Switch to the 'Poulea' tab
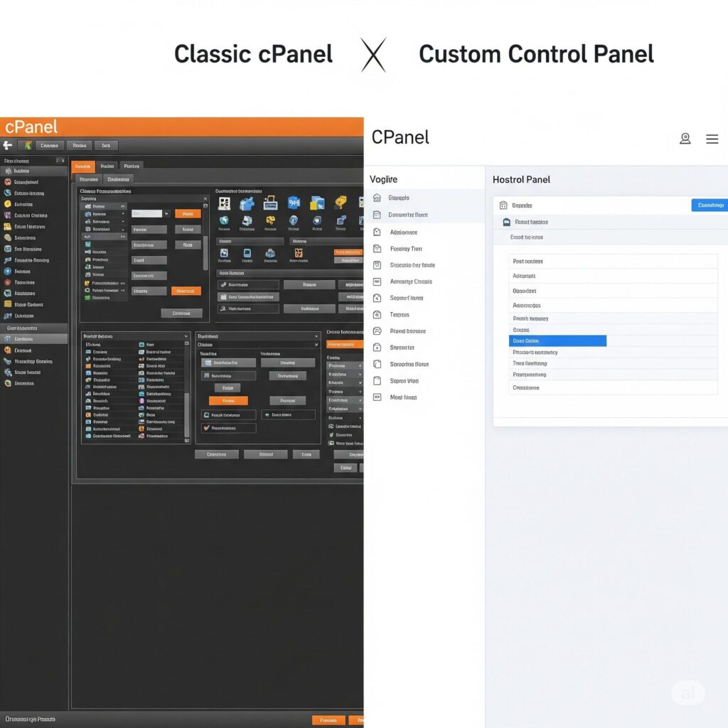This screenshot has width=728, height=728. click(107, 166)
